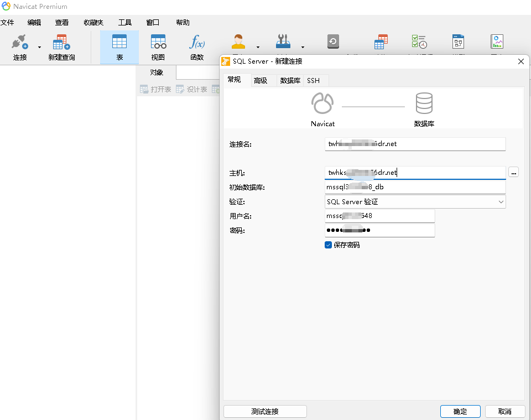
Task: Click the user (person) toolbar icon
Action: [x=238, y=42]
